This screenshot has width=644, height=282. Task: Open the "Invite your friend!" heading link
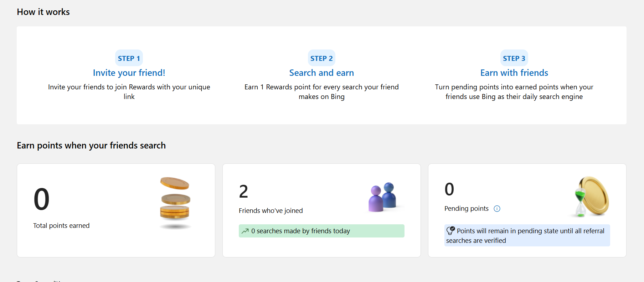[129, 73]
